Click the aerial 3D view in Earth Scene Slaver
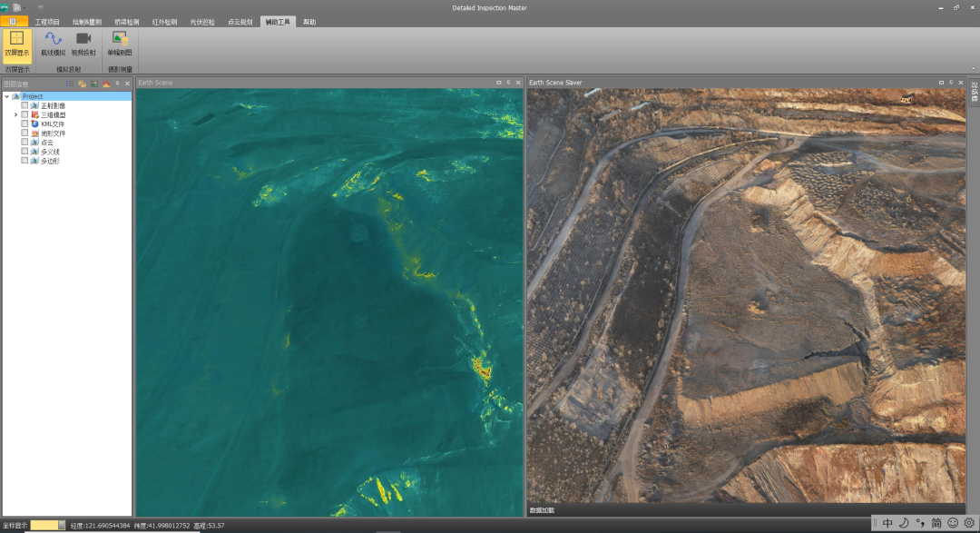 746,295
